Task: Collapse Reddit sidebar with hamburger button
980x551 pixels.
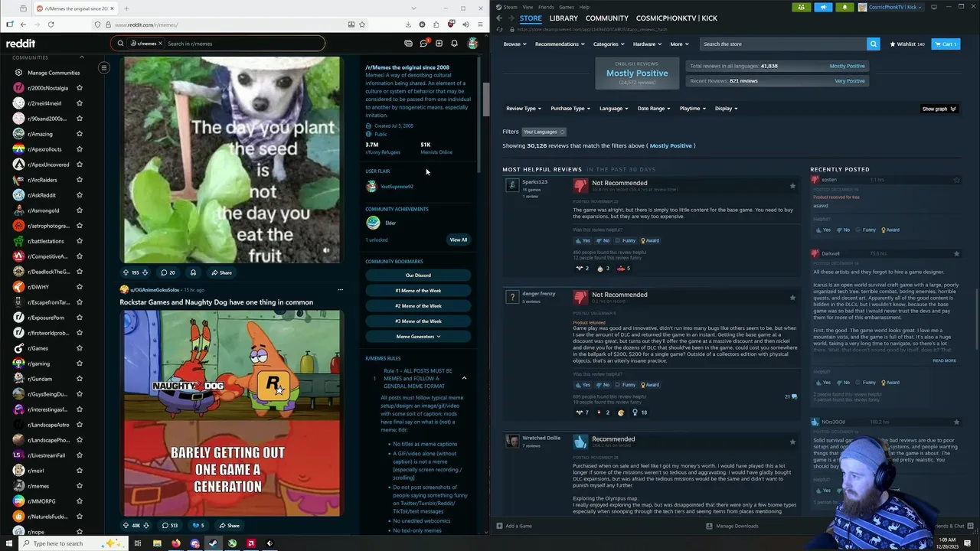Action: (104, 68)
